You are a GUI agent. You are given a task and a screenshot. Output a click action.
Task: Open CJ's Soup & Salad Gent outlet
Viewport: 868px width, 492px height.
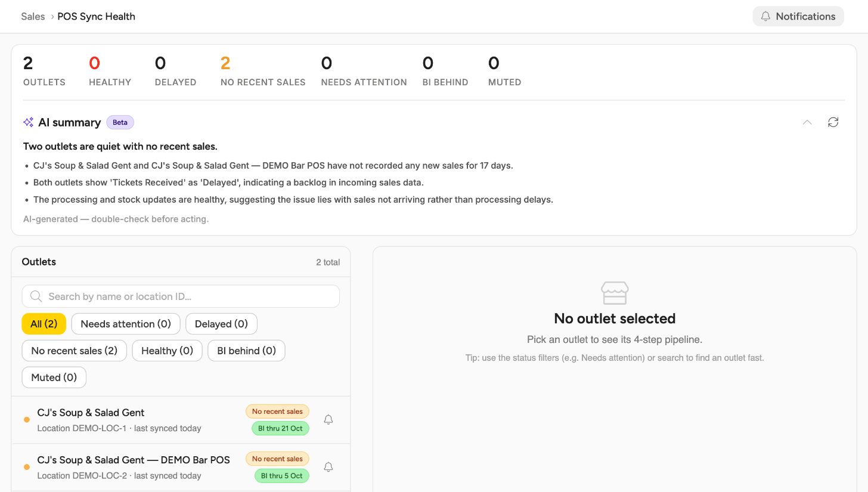[x=181, y=420]
